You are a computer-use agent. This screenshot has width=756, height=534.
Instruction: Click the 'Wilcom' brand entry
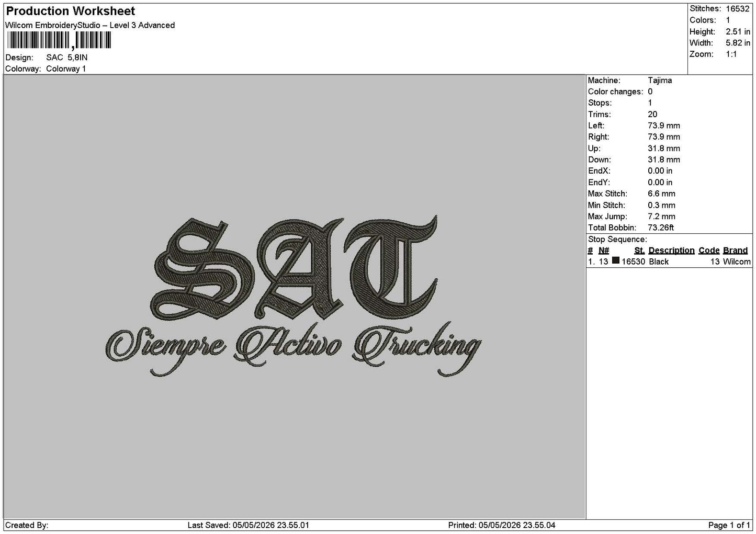pyautogui.click(x=737, y=262)
